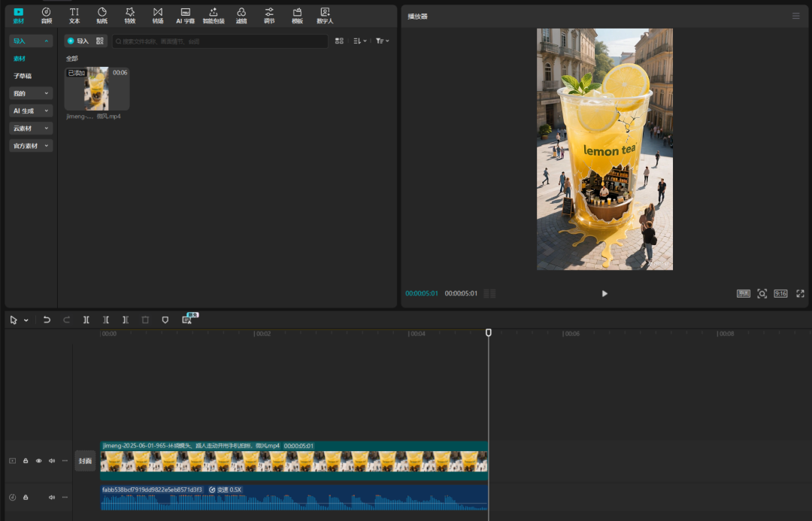Image resolution: width=812 pixels, height=521 pixels.
Task: Select 素材 under the 导入 sidebar section
Action: [19, 59]
